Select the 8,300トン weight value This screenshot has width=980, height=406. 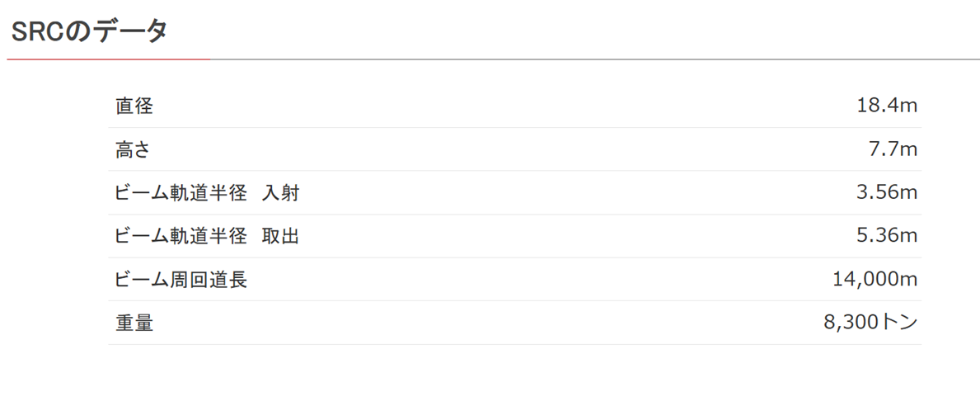point(870,323)
